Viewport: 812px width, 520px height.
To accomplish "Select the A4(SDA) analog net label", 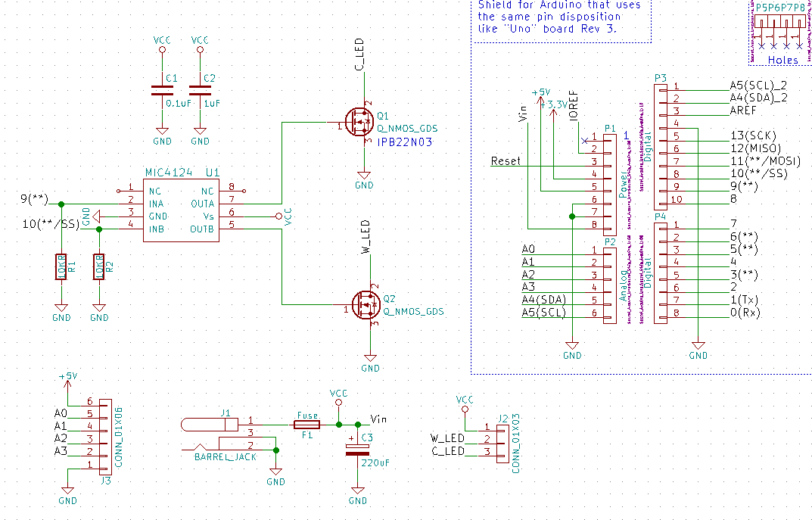I will (x=543, y=299).
